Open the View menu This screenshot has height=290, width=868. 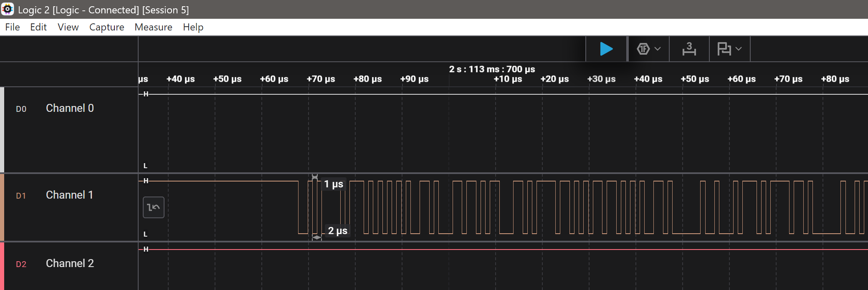[x=68, y=27]
